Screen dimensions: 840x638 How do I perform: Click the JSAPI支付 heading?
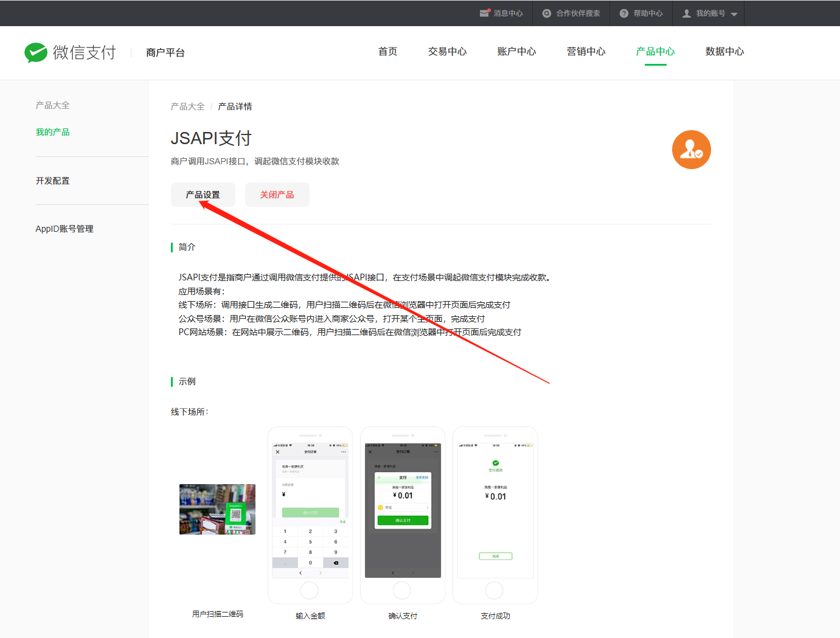tap(211, 138)
